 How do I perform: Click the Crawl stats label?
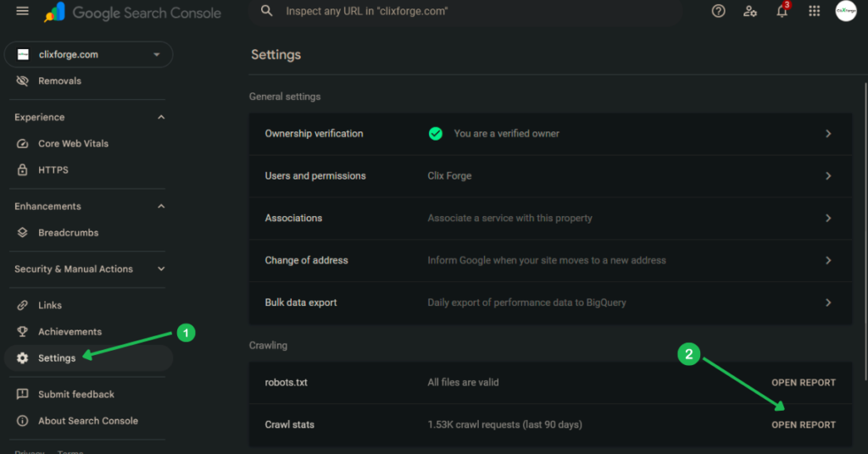point(290,424)
